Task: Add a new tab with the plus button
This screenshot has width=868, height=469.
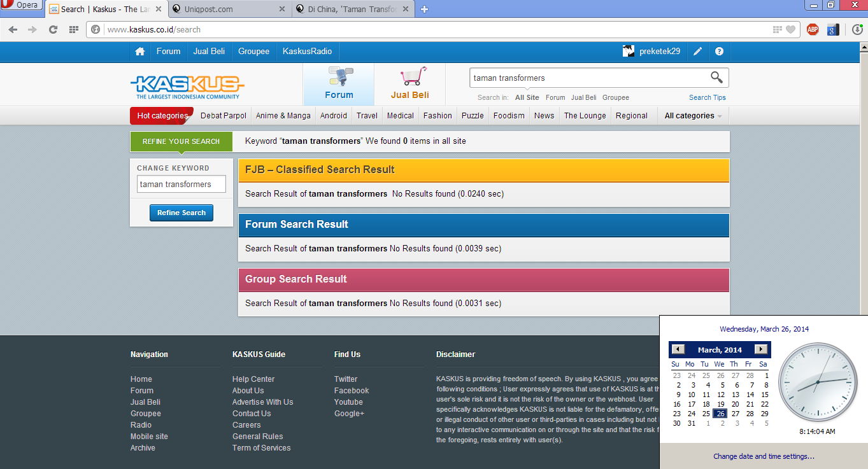Action: point(425,9)
